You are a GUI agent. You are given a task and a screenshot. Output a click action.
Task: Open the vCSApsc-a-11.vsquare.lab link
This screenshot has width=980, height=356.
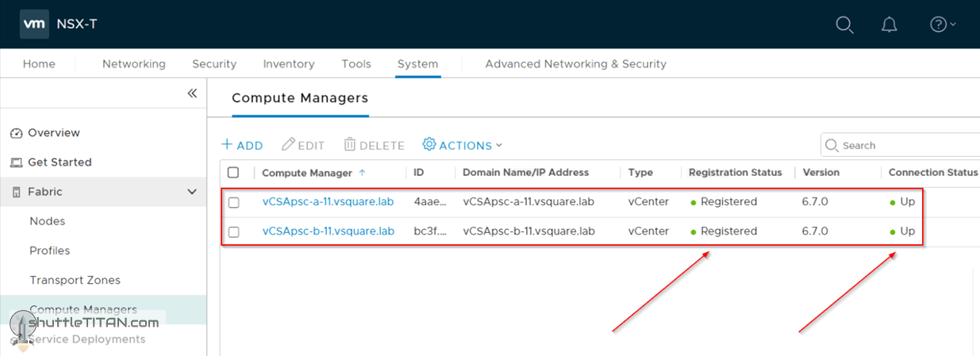(x=328, y=202)
